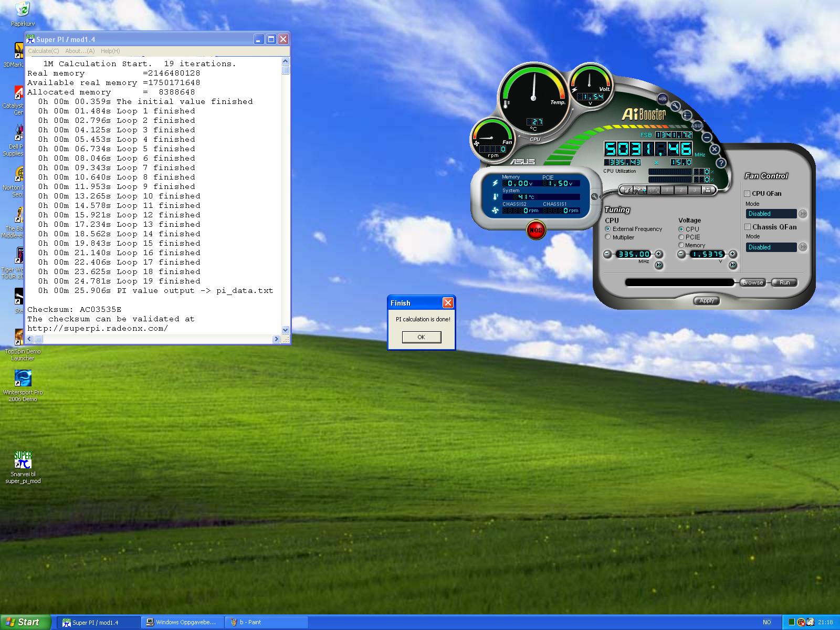Select TopSpin Demo Launcher desktop icon
This screenshot has height=630, width=840.
pyautogui.click(x=23, y=344)
